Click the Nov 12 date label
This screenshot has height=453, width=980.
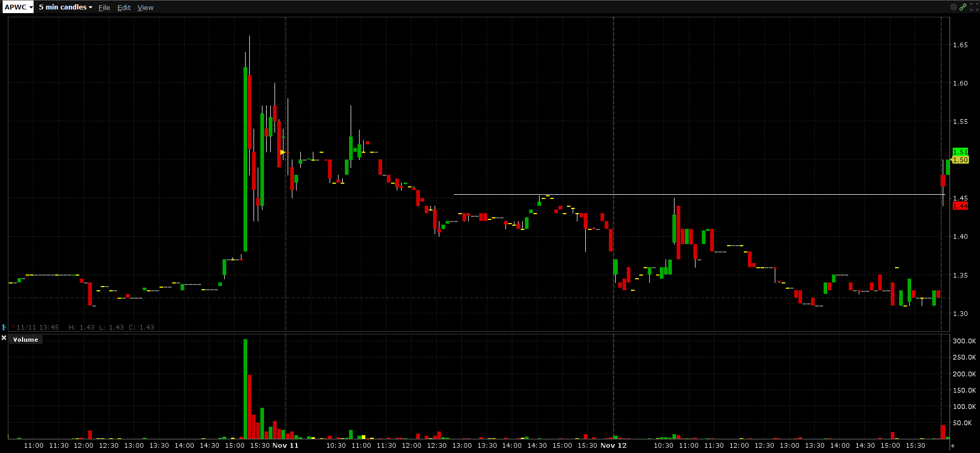click(x=614, y=446)
